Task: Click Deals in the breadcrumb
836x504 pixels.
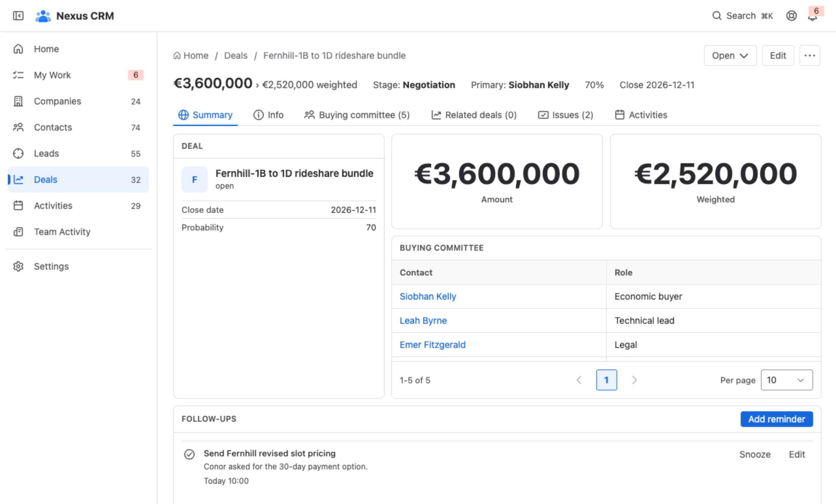Action: (x=235, y=55)
